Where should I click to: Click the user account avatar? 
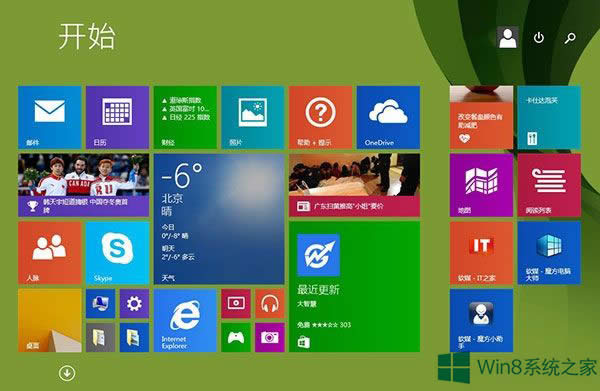point(508,37)
